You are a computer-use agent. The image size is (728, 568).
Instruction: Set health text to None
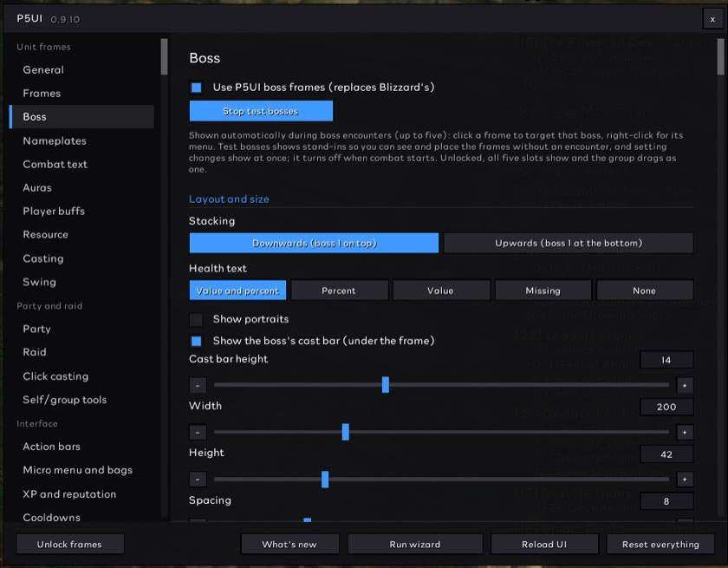click(645, 291)
